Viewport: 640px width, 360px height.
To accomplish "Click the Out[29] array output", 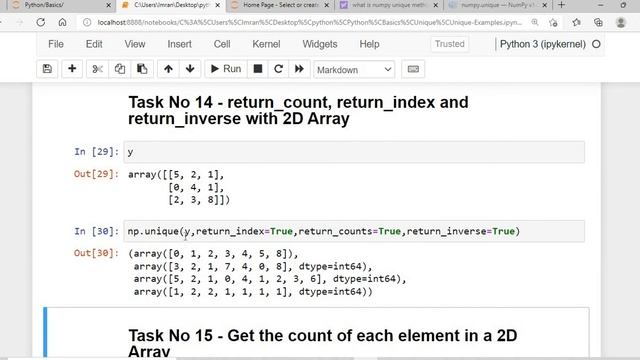I will click(x=179, y=187).
